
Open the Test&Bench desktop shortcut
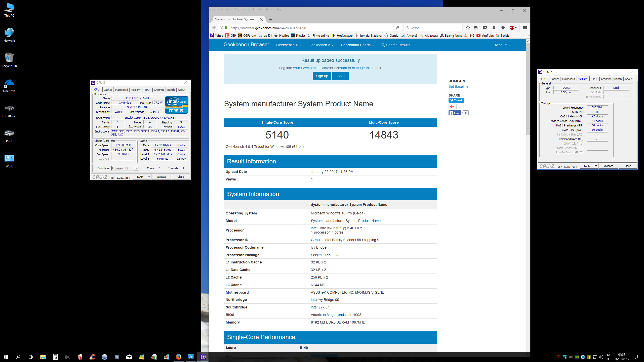(9, 111)
